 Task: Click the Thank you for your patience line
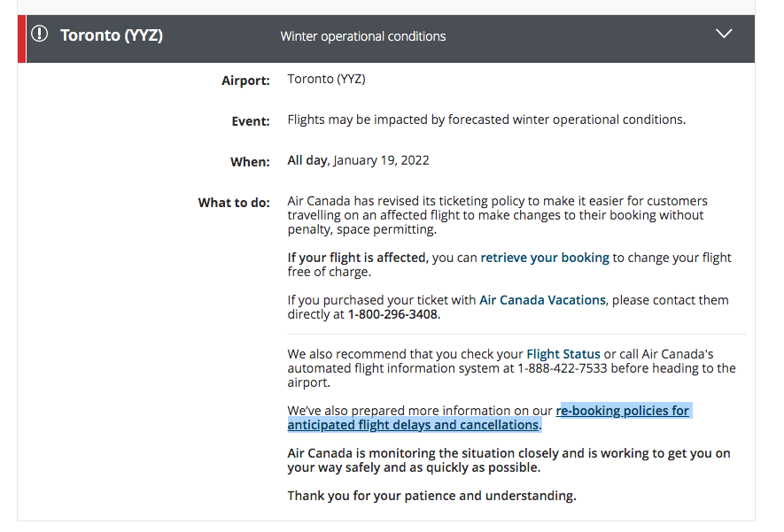[432, 496]
